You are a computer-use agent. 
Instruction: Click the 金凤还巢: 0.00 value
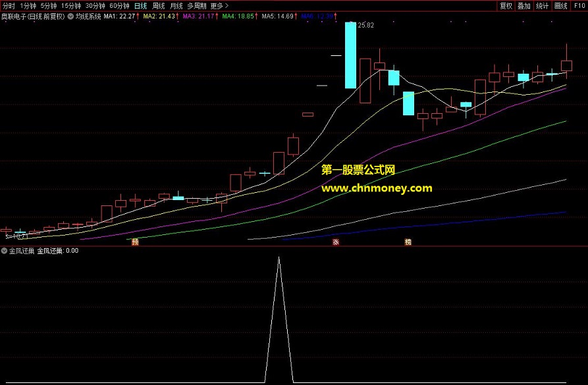point(58,251)
